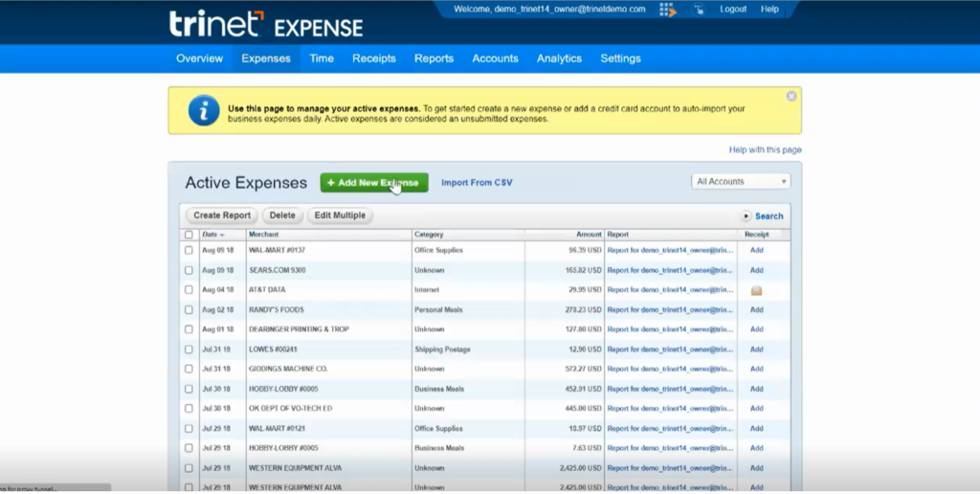Image resolution: width=980 pixels, height=494 pixels.
Task: Open the AT&T DATA receipt icon
Action: click(x=756, y=290)
